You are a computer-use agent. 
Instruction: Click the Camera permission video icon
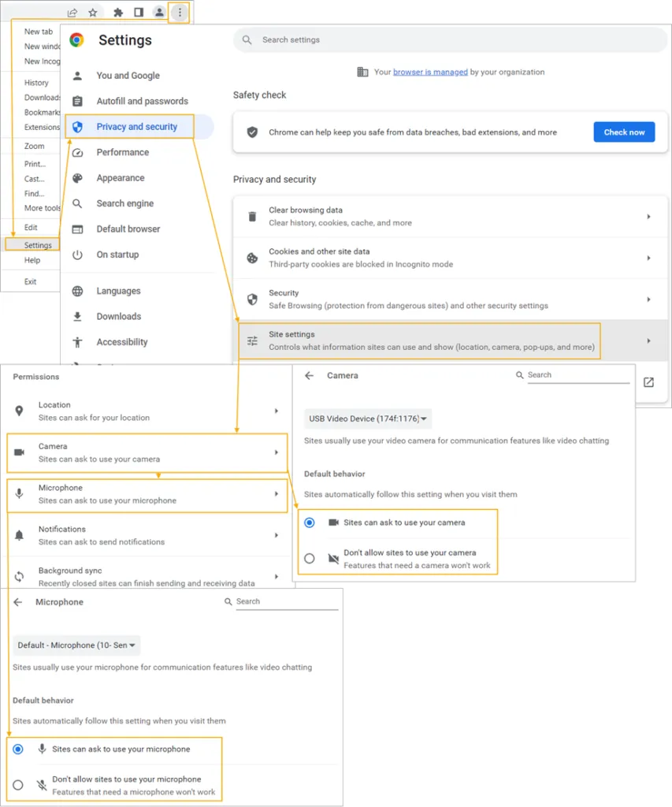pos(19,452)
